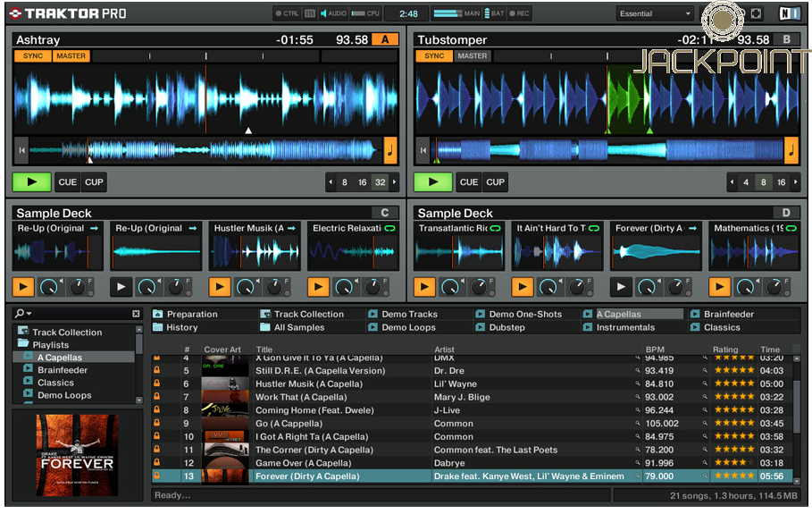The image size is (812, 514).
Task: Show larger loop sizes on Deck A
Action: click(x=395, y=181)
